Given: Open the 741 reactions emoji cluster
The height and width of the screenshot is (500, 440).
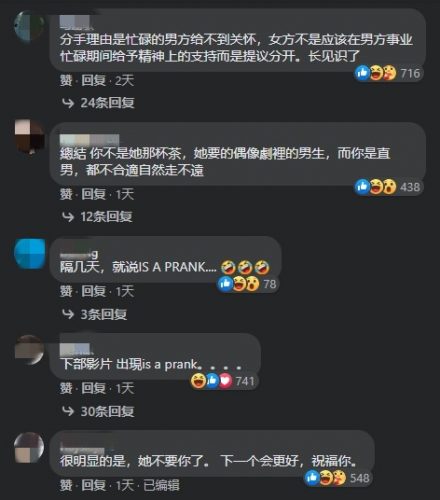Looking at the screenshot, I should 212,381.
